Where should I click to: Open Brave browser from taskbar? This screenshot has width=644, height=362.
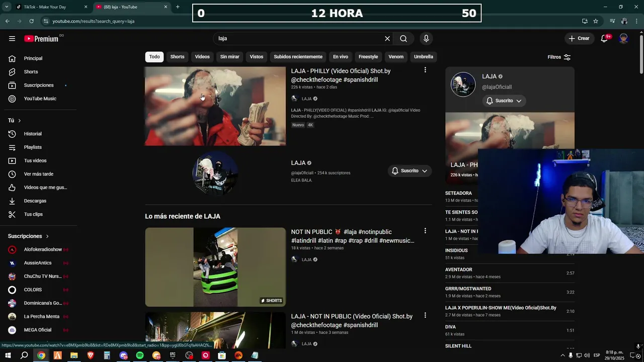pyautogui.click(x=91, y=355)
